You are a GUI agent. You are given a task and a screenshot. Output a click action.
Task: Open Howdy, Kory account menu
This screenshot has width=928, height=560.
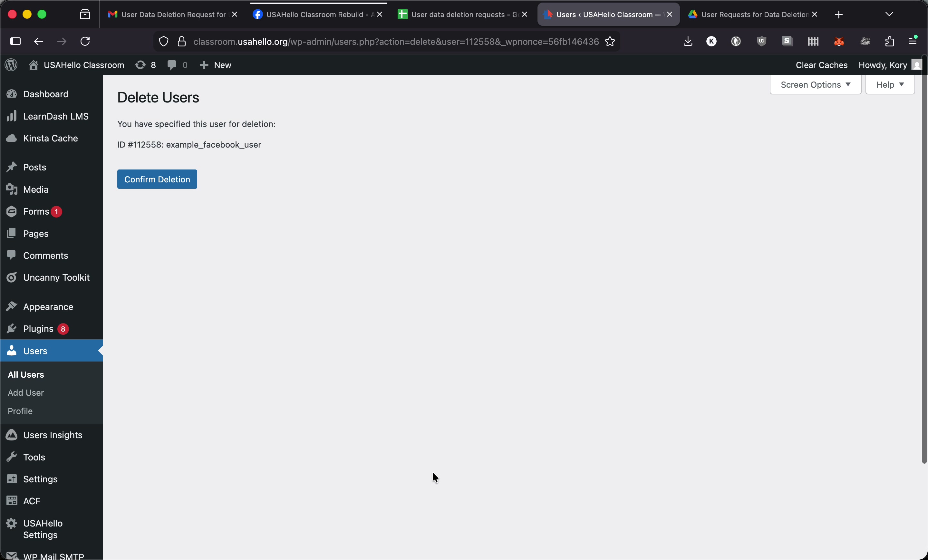[890, 65]
